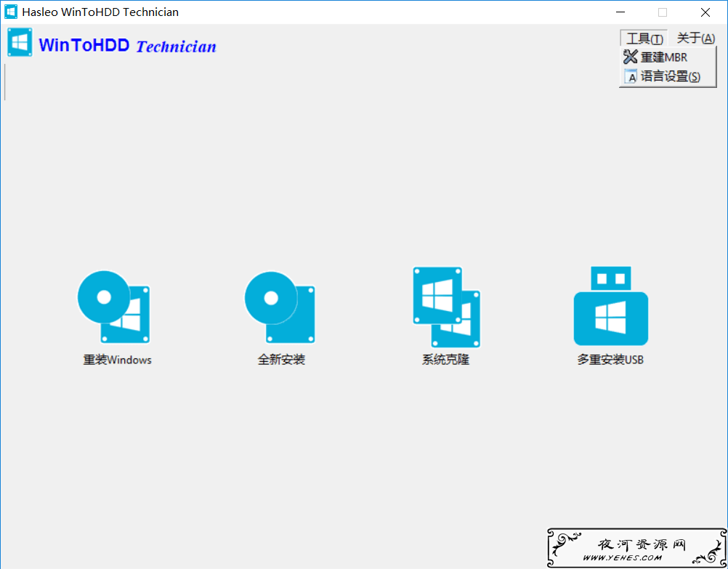Close the Hasleo WinToHDD window
The image size is (728, 569).
pos(705,12)
